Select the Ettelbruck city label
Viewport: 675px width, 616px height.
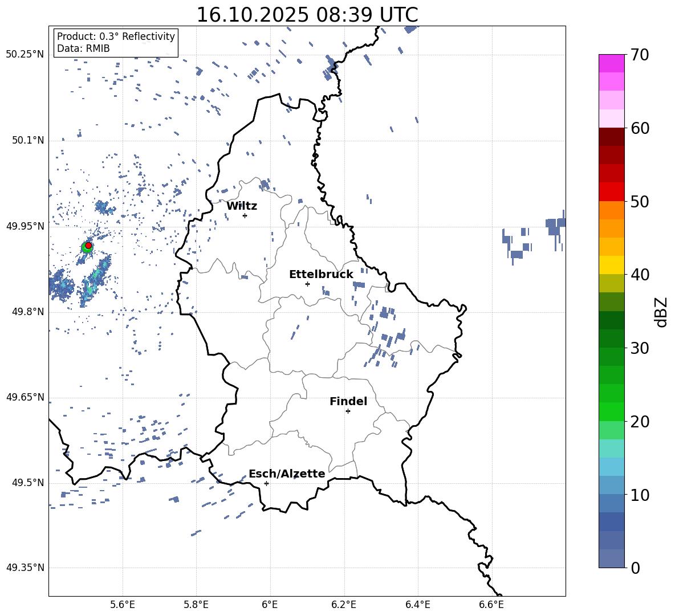click(x=321, y=275)
